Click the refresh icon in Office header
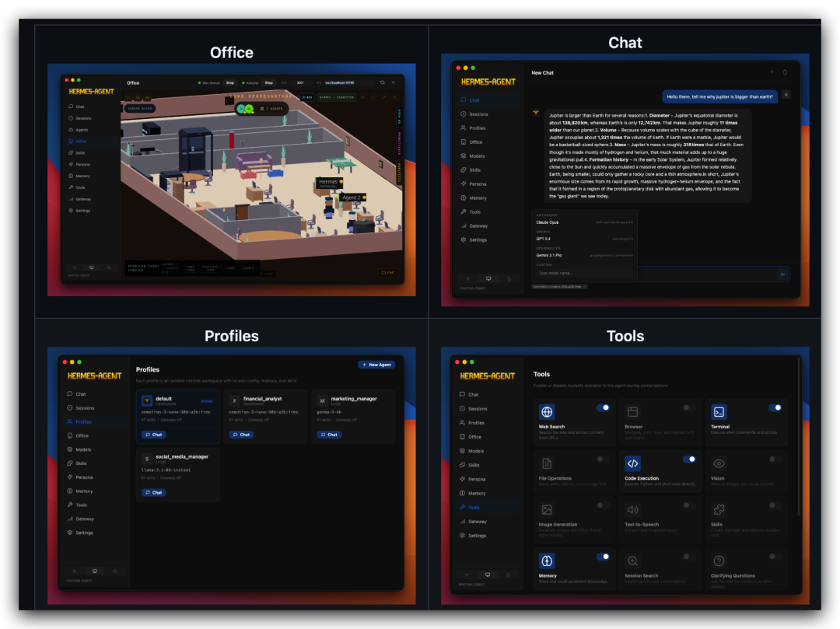Screen dimensions: 840x629 (x=382, y=82)
